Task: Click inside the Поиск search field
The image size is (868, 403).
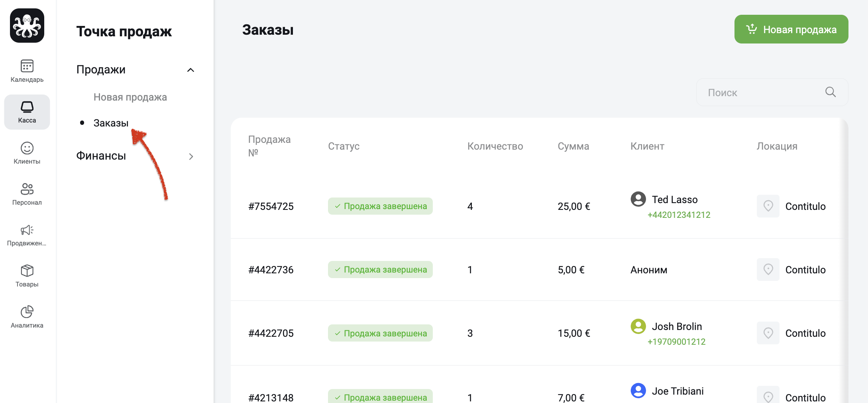Action: [772, 92]
